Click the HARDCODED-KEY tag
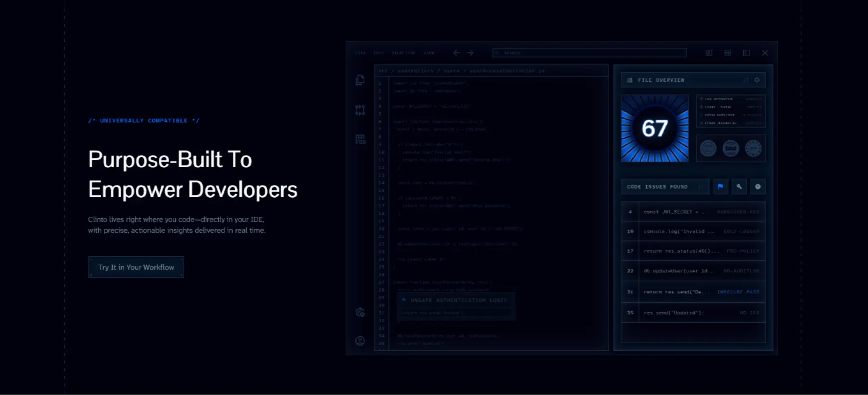Screen dimensions: 868x395 point(738,212)
